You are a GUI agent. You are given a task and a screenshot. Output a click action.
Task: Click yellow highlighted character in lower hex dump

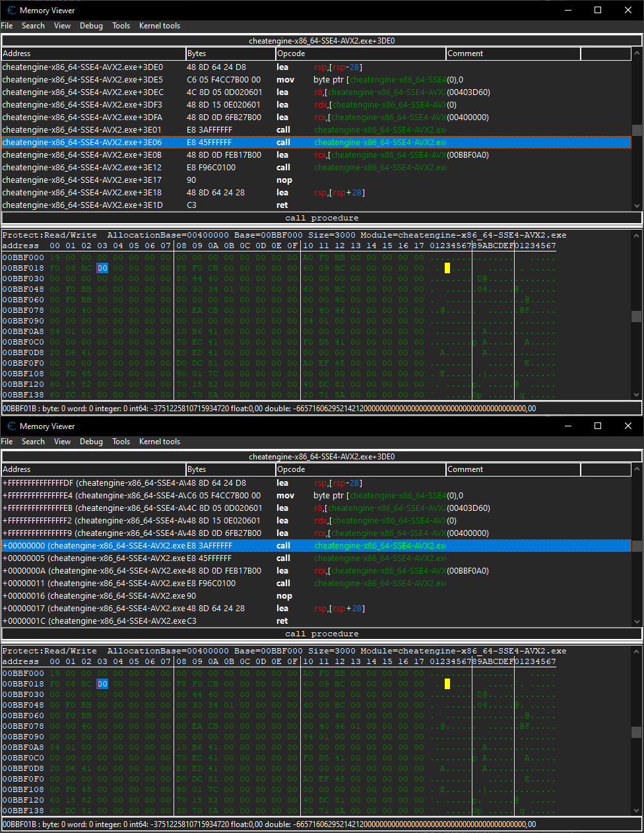click(447, 684)
